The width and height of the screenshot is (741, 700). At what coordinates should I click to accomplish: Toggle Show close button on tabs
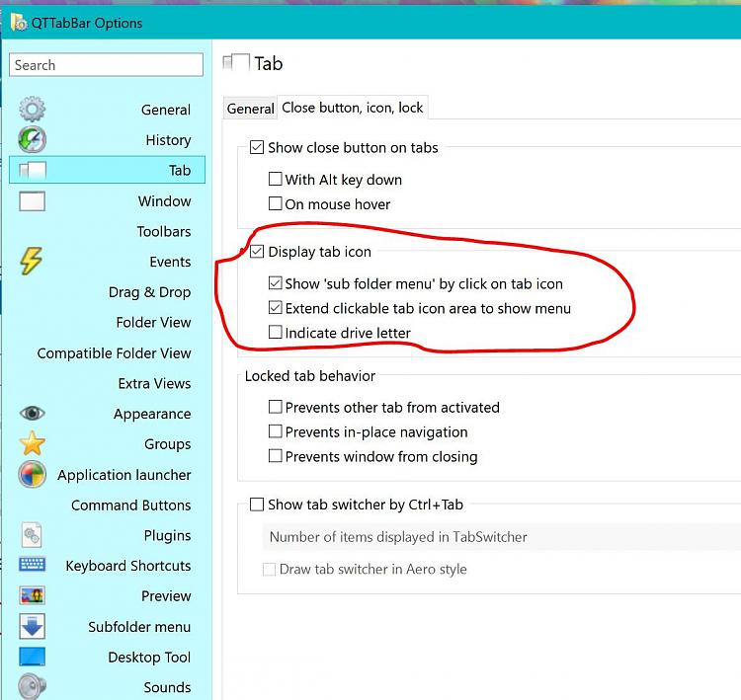pyautogui.click(x=257, y=147)
